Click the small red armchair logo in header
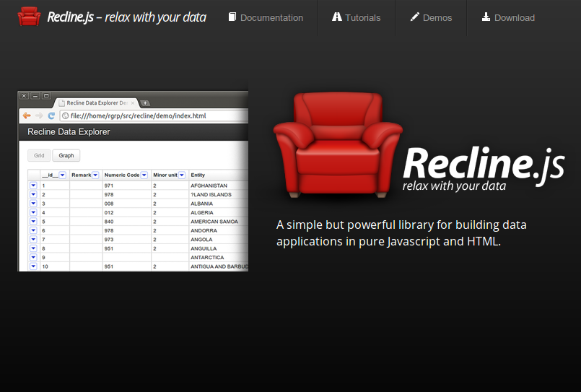581x392 pixels. click(x=29, y=17)
